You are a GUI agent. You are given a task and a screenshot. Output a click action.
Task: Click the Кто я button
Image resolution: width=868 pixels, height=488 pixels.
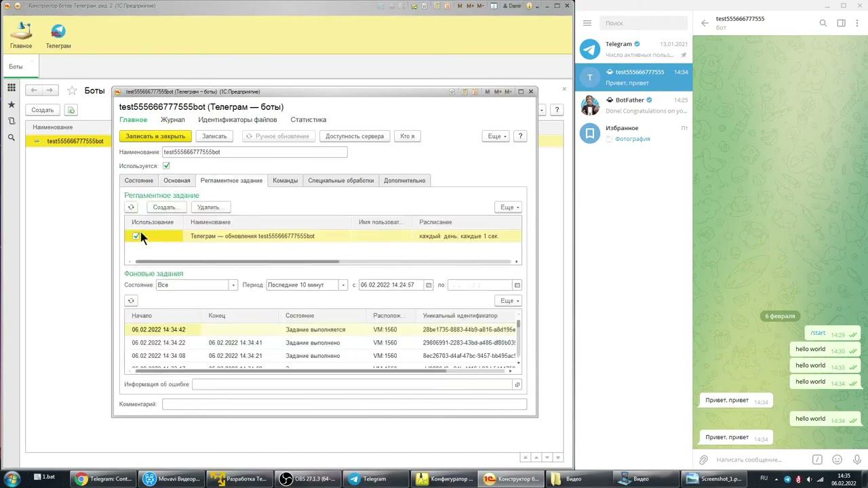(x=408, y=136)
